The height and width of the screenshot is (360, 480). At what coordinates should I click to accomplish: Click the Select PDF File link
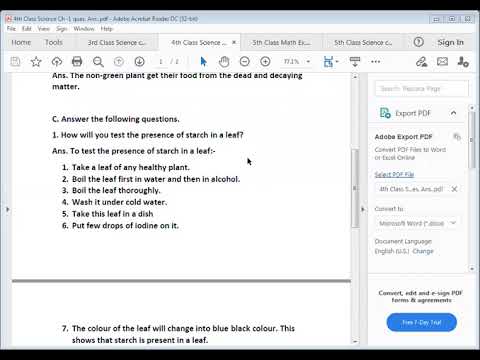click(394, 174)
